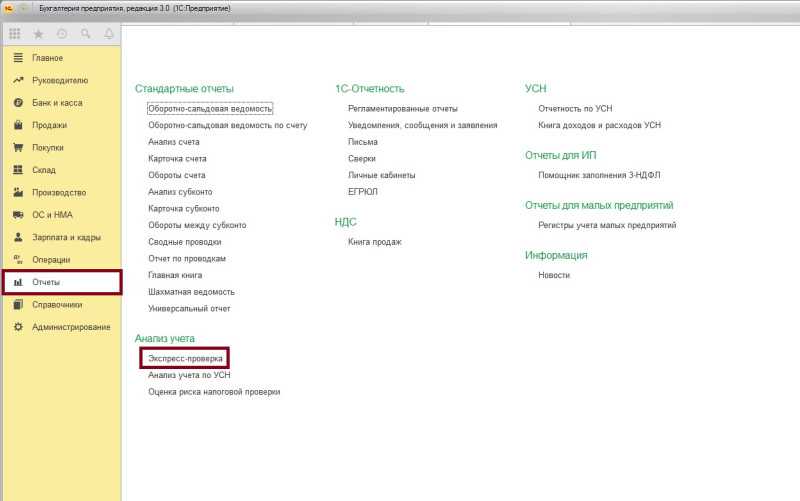
Task: Open Обороты между субконто
Action: point(197,225)
